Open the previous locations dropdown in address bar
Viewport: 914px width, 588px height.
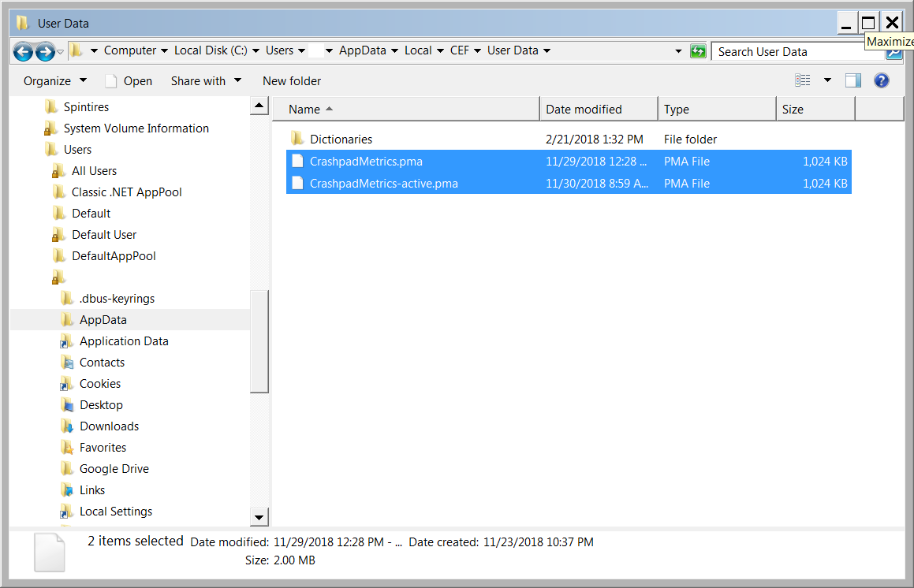(678, 51)
